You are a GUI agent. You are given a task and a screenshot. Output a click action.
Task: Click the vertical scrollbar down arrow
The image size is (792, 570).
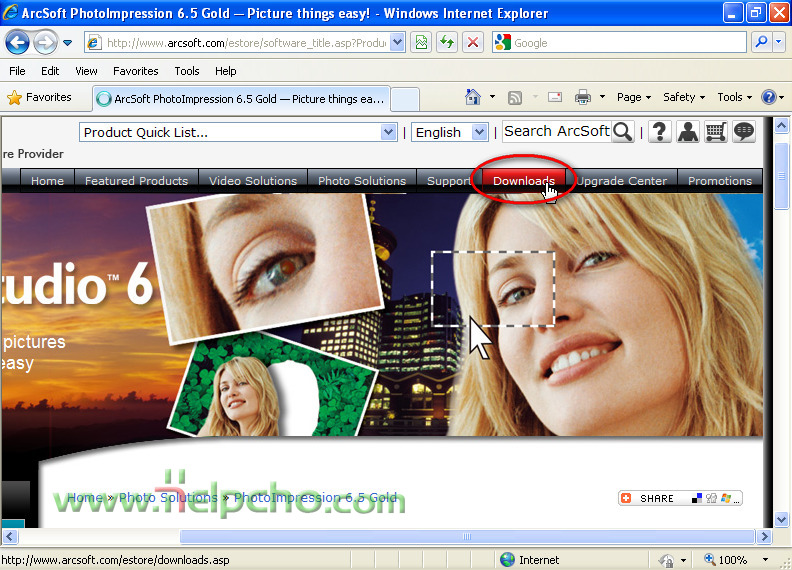point(781,518)
